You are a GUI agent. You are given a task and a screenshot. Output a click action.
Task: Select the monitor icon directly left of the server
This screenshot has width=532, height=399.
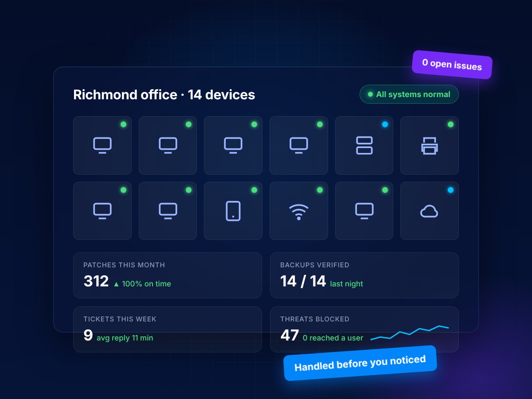click(x=299, y=145)
